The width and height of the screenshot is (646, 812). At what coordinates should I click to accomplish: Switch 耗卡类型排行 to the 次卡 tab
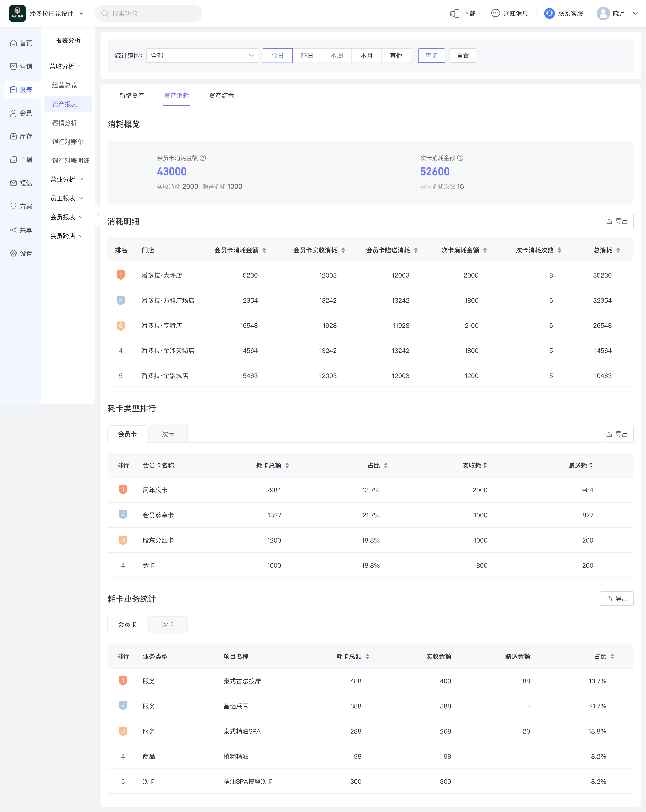[168, 434]
